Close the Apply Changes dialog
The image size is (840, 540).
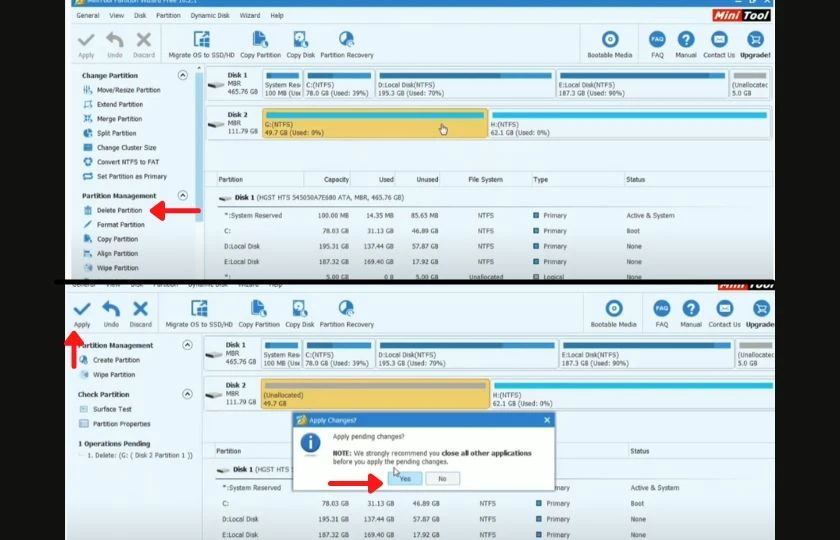pos(547,421)
